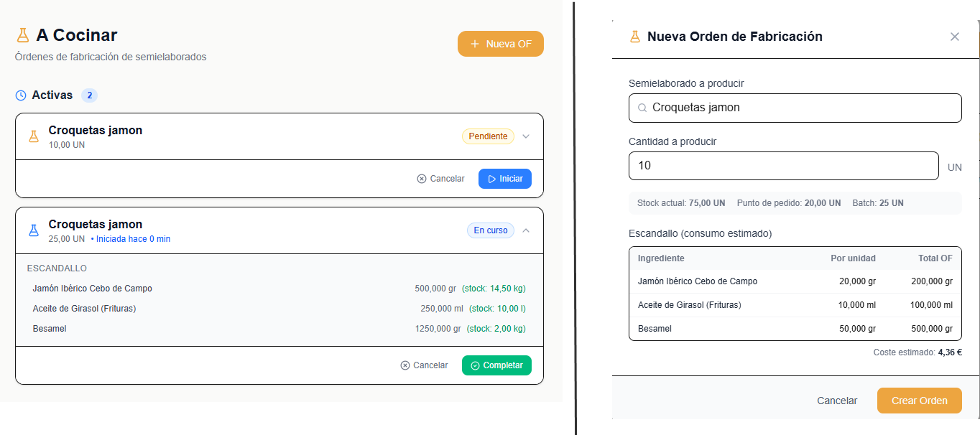Viewport: 980px width, 435px height.
Task: Click Jamón Ibérico Cebo de Campo in the order card
Action: [x=93, y=289]
